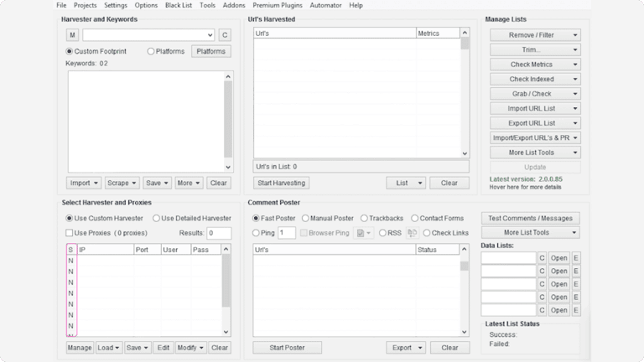644x362 pixels.
Task: Open More List Tools under Manage Lists
Action: click(x=535, y=153)
